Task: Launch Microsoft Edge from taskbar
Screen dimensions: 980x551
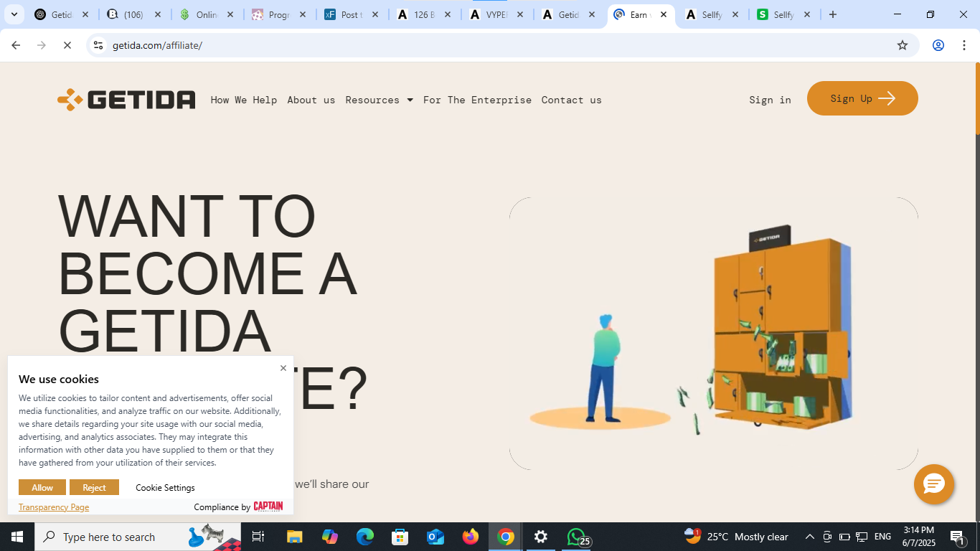Action: (365, 537)
